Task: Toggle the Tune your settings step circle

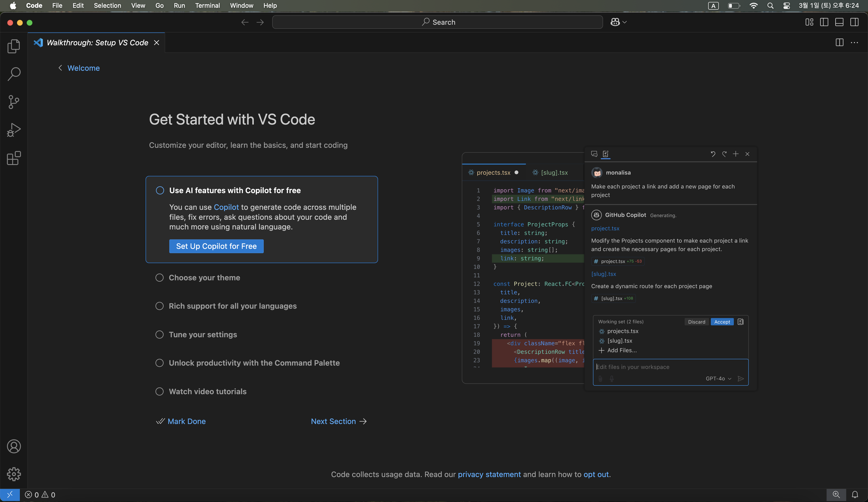Action: coord(159,334)
